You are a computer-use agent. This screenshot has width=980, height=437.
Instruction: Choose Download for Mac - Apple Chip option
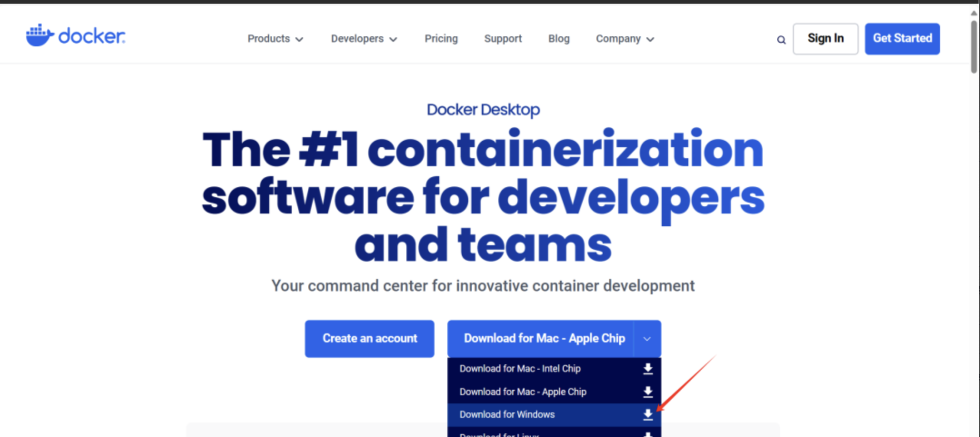point(554,392)
